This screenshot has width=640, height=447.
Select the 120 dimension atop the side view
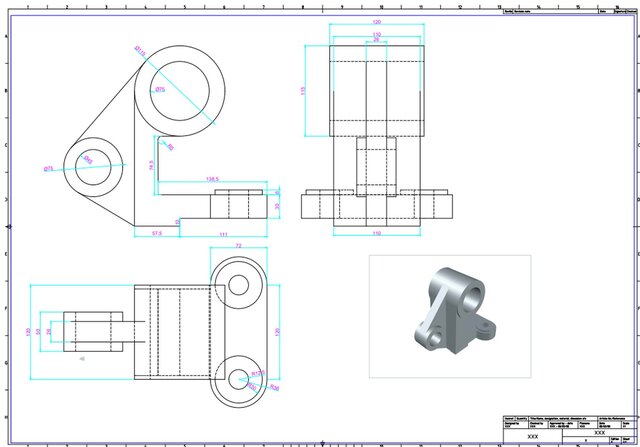(x=377, y=22)
